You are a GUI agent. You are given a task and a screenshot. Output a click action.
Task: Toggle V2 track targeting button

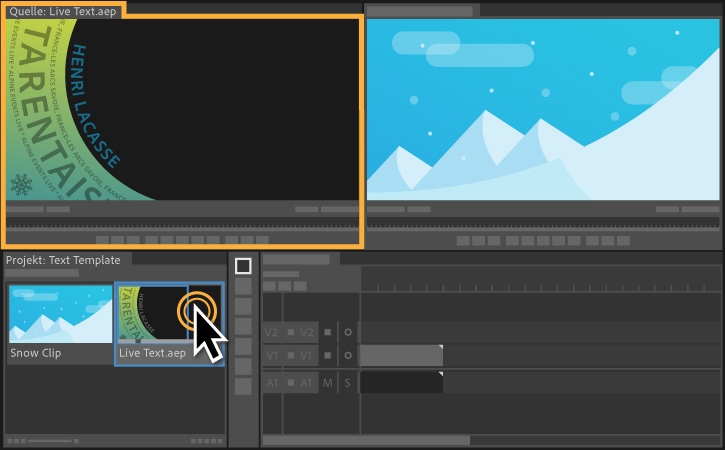(x=307, y=332)
